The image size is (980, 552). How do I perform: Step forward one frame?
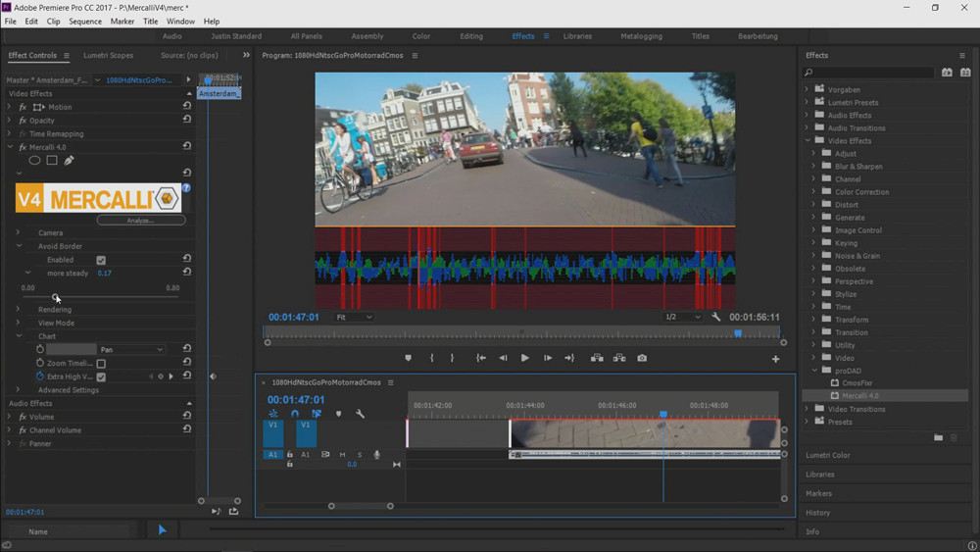548,358
